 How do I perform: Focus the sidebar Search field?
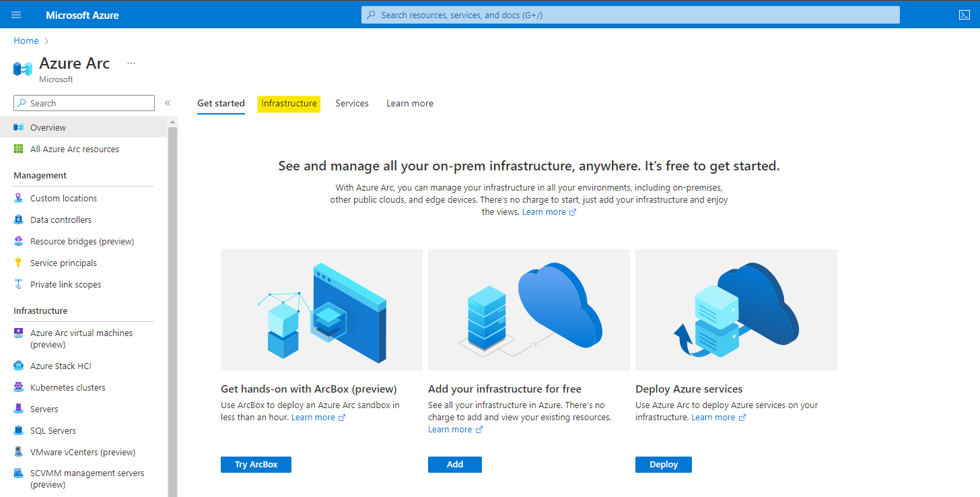pyautogui.click(x=84, y=103)
